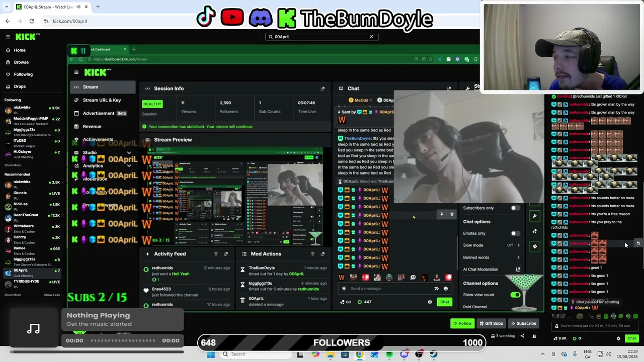The image size is (644, 362).
Task: Click the search box containing 00ApriL
Action: [x=322, y=37]
